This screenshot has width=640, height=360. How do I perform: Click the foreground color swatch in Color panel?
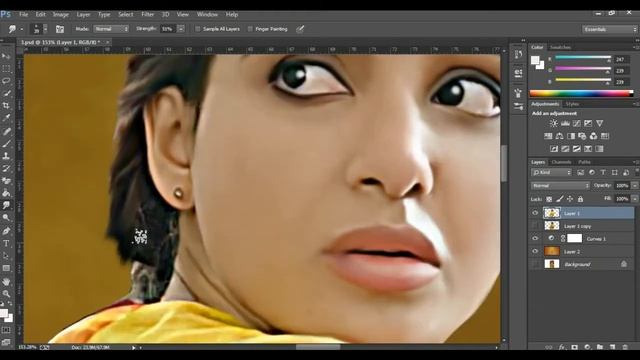coord(534,60)
